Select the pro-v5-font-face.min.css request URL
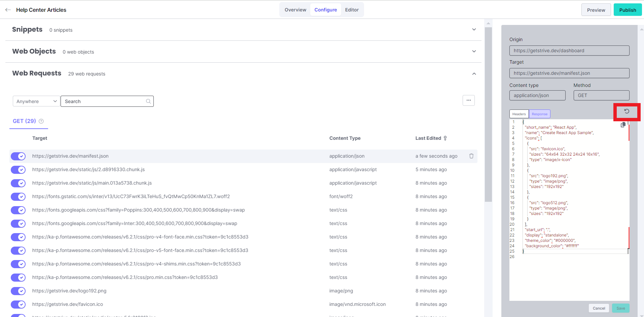 [x=140, y=250]
